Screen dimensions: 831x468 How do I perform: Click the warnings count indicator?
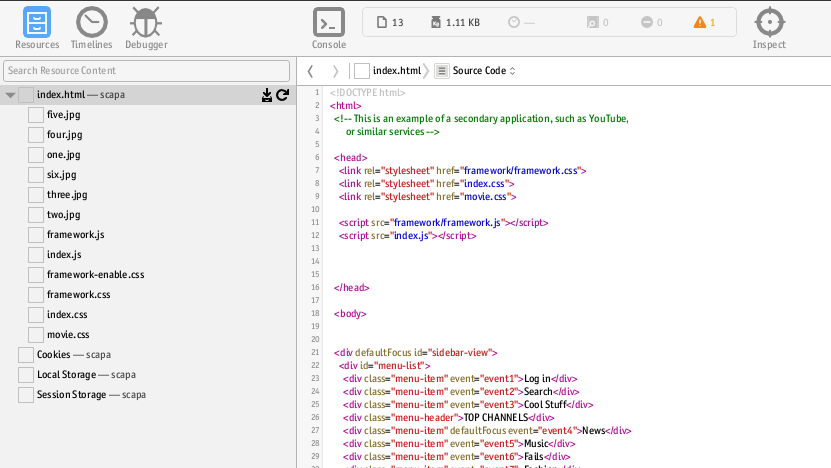coord(705,22)
